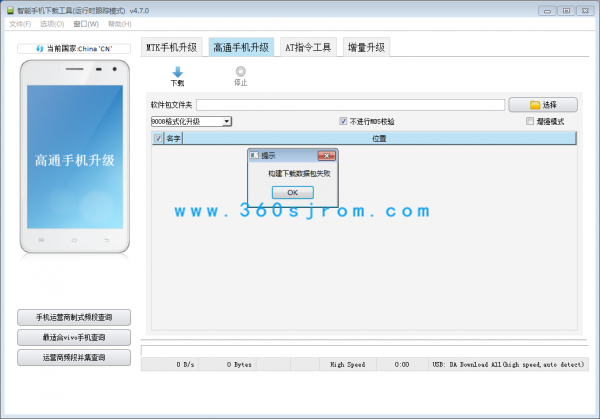Close the 提示 dialog with the red X

pyautogui.click(x=326, y=155)
